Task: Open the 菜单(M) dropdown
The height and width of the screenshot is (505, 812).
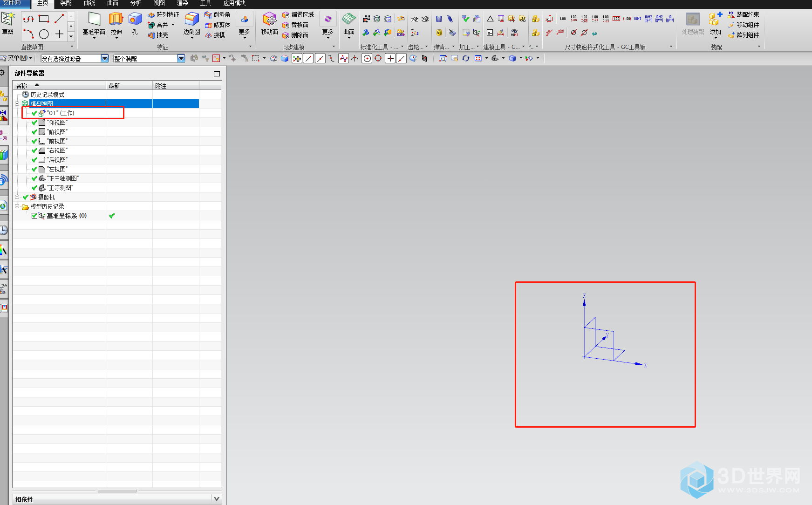Action: 17,58
